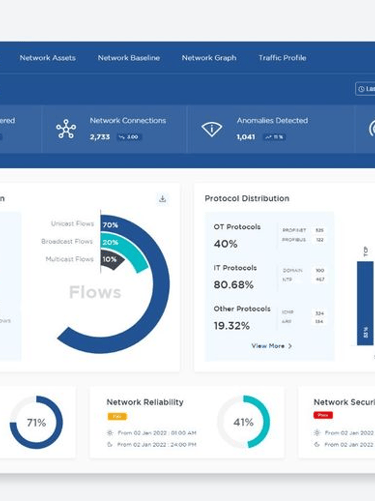Expand View More chevron arrow
Viewport: 375px width, 501px height.
tap(290, 346)
